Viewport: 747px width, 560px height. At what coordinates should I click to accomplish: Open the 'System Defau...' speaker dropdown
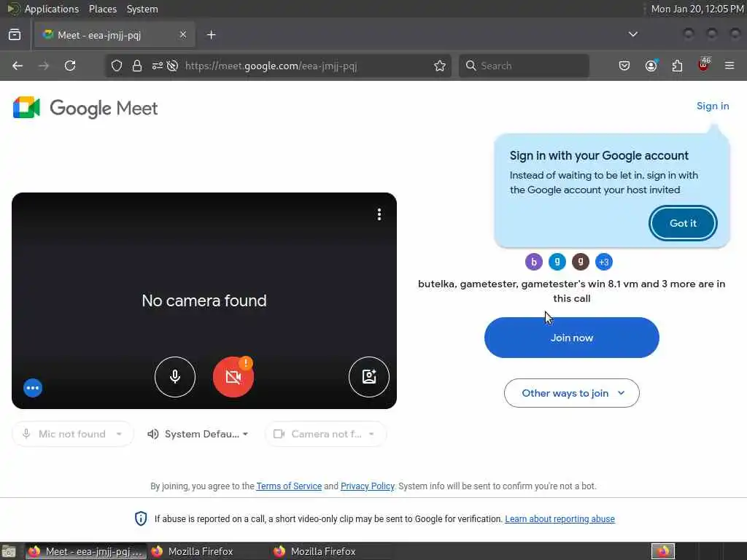pyautogui.click(x=198, y=434)
